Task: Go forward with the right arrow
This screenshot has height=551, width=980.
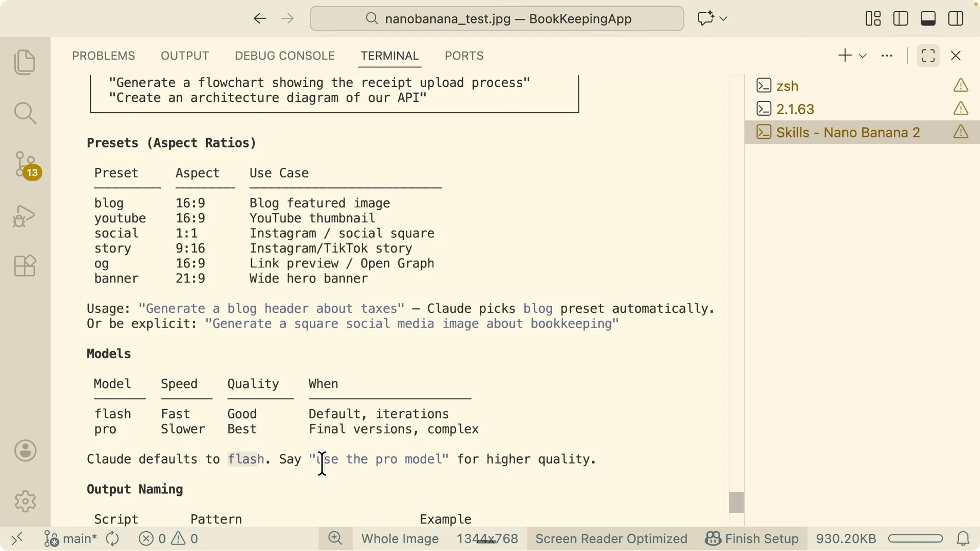Action: pos(288,19)
